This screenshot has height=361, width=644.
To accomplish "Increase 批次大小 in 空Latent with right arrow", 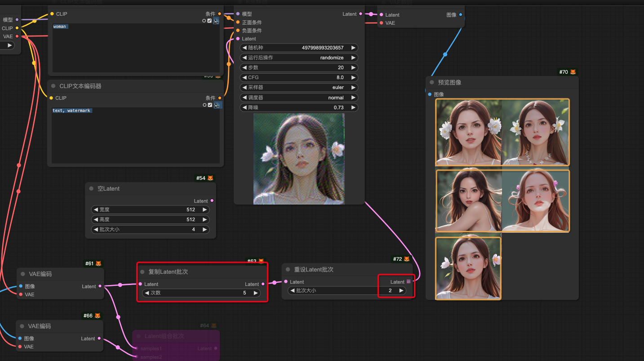I will point(205,229).
